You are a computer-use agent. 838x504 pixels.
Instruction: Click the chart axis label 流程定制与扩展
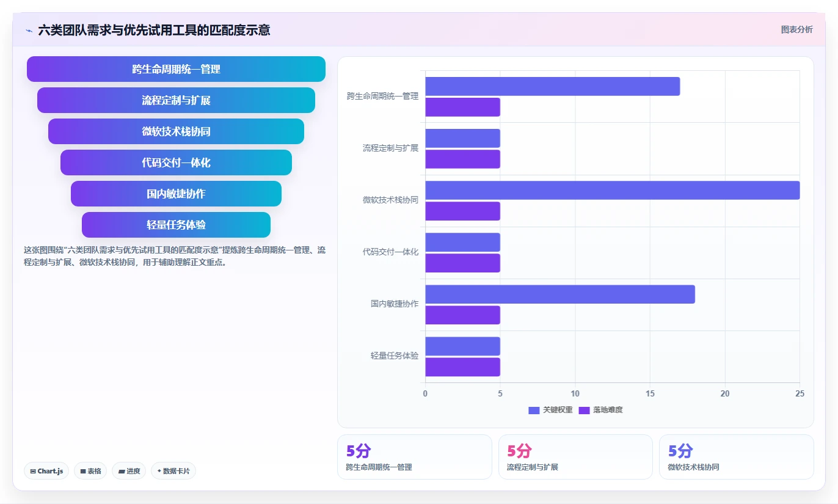click(x=390, y=148)
